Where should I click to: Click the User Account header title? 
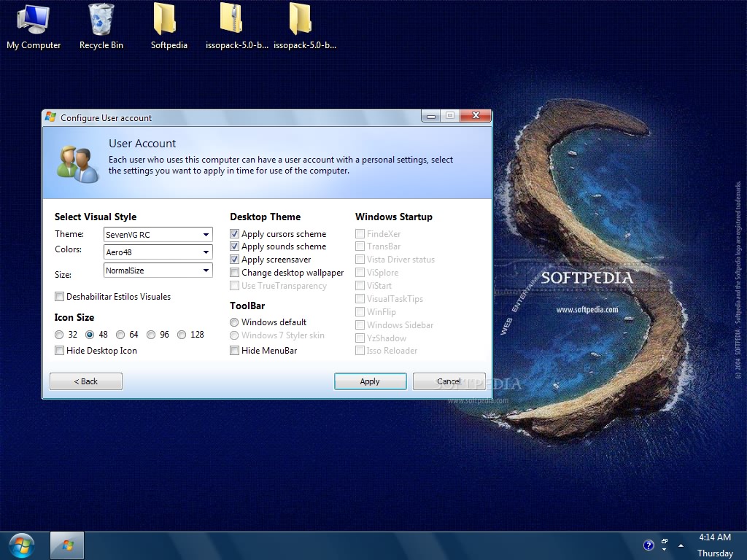click(x=142, y=144)
